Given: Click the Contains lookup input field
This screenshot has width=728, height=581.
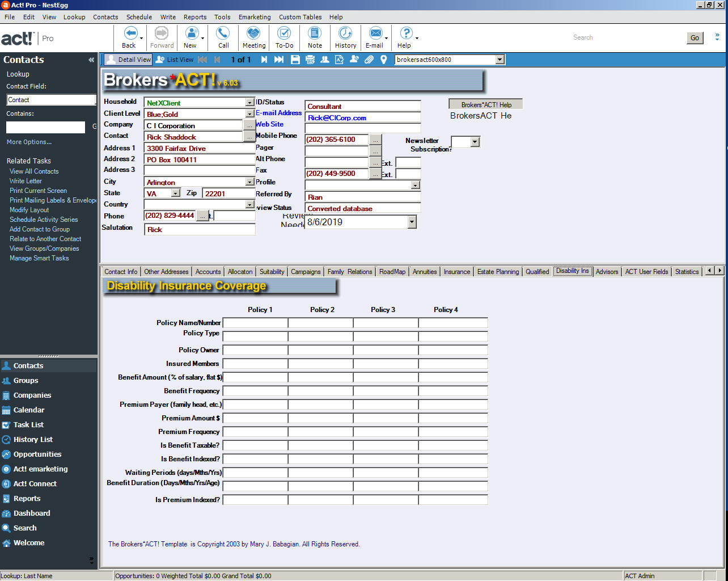Looking at the screenshot, I should tap(45, 127).
